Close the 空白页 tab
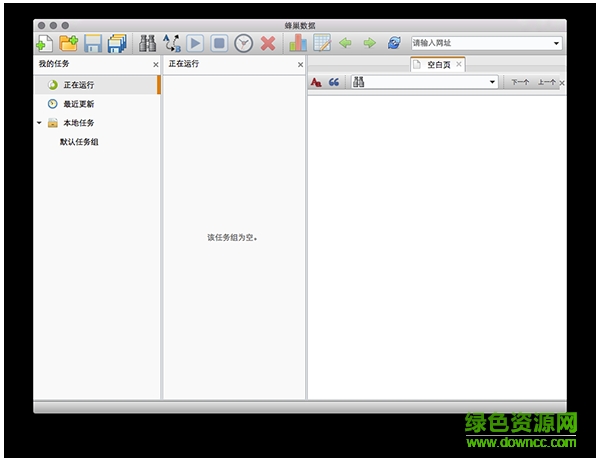Screen dimensions: 600x461 tap(458, 64)
